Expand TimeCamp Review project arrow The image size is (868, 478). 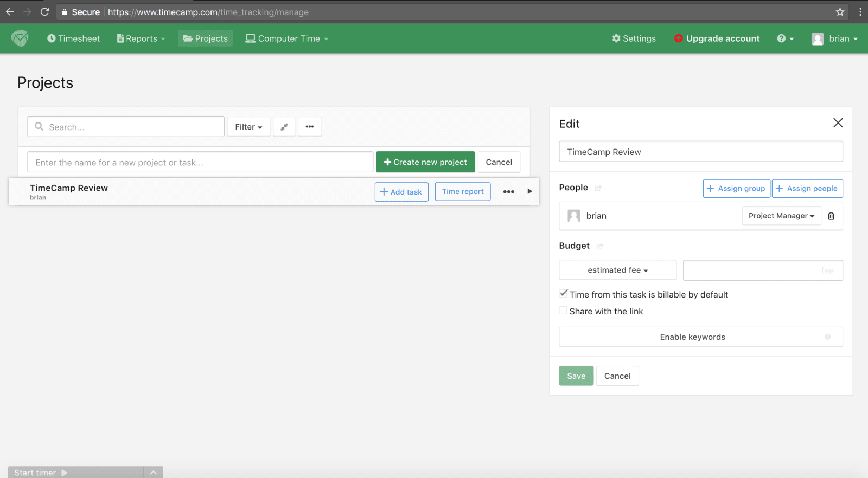tap(530, 191)
